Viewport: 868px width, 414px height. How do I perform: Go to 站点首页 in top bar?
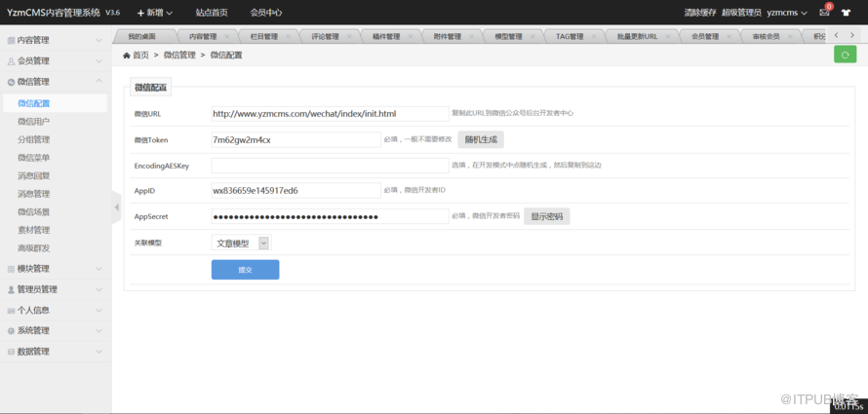[x=212, y=12]
